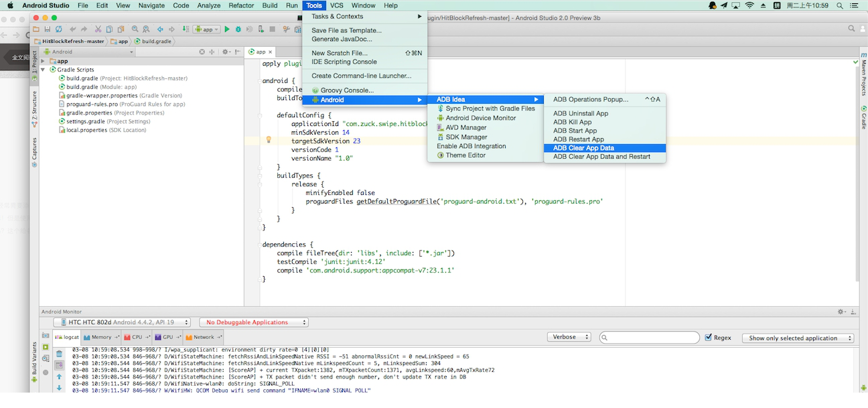Close the app editor tab
The width and height of the screenshot is (868, 408).
tap(271, 52)
